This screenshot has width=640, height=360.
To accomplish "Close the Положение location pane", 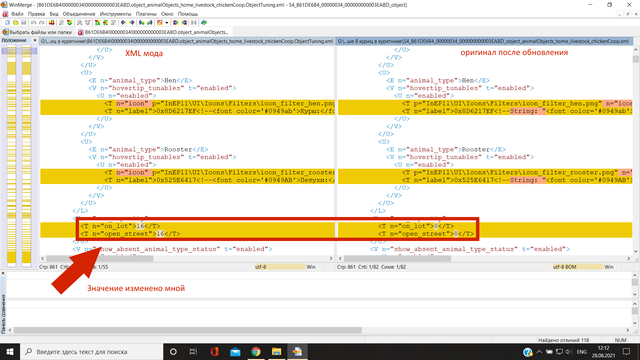I will [35, 40].
